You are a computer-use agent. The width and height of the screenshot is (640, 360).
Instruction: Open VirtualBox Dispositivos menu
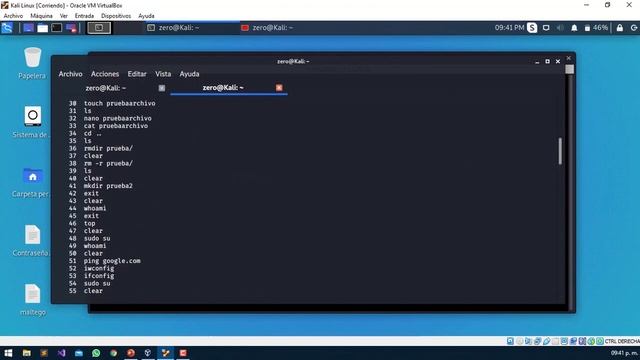click(x=116, y=16)
